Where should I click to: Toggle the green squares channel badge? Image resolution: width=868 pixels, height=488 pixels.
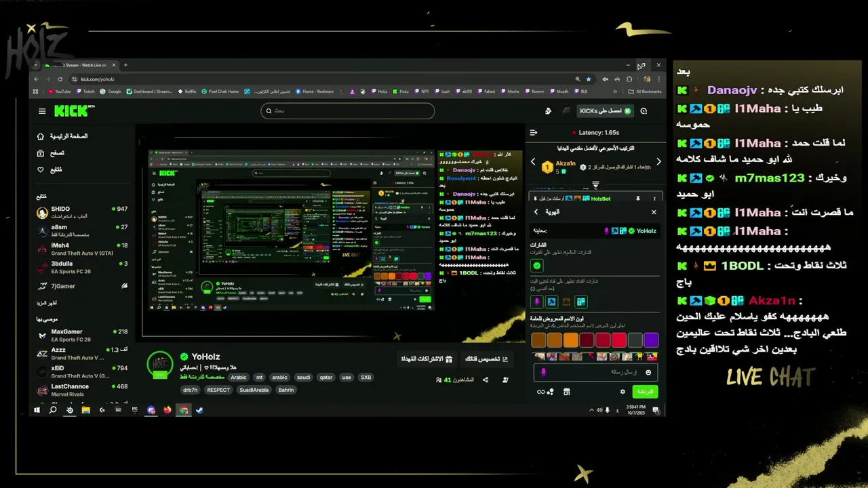coord(581,302)
